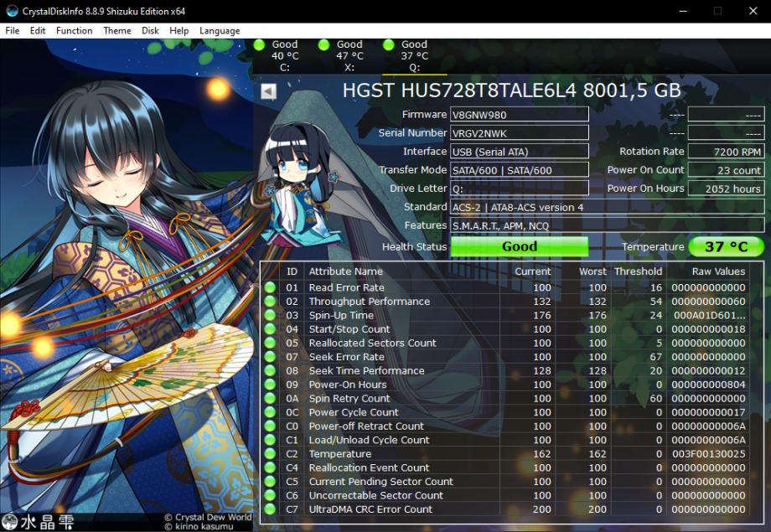Select the Q: drive tab

415,56
